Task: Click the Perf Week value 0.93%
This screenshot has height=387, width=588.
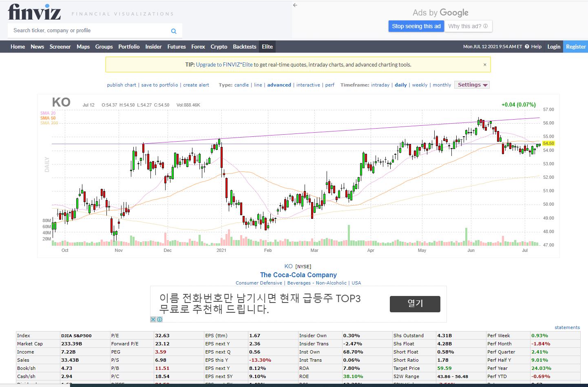Action: click(x=539, y=336)
